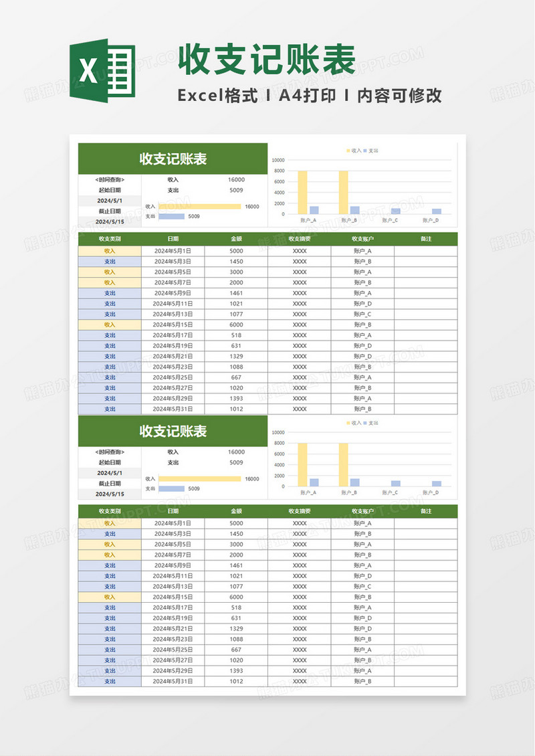Click 账户_D axis label in upper chart
Viewport: 535px width, 756px height.
click(431, 220)
